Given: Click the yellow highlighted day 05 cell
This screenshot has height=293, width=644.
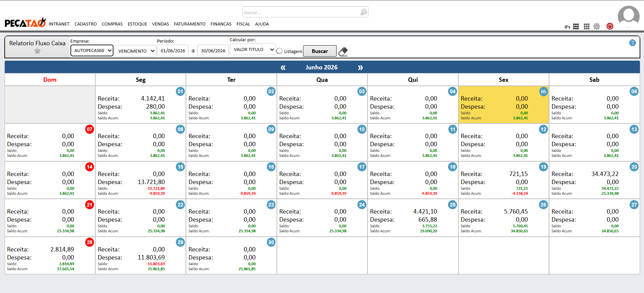Looking at the screenshot, I should (503, 105).
